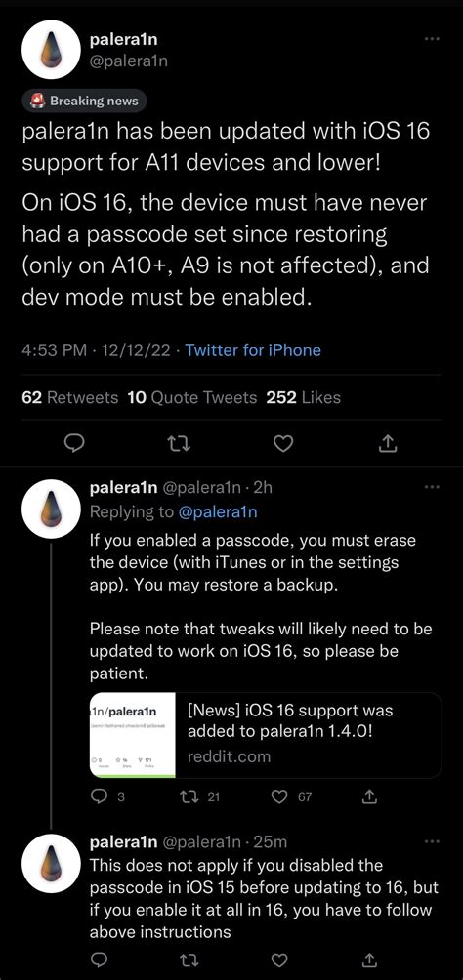Open the @palera1n mention in Replying to
The image size is (463, 980).
pyautogui.click(x=218, y=511)
